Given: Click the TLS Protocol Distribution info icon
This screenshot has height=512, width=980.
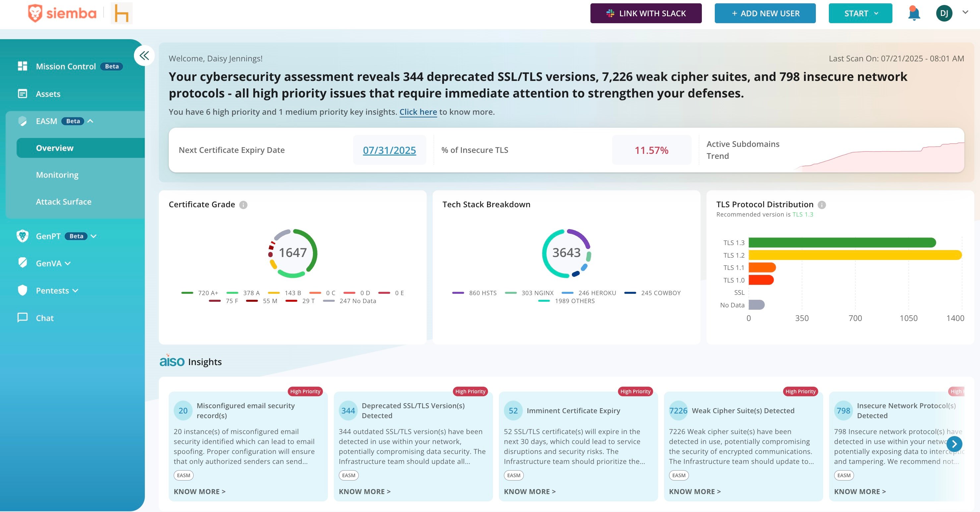Looking at the screenshot, I should 822,205.
